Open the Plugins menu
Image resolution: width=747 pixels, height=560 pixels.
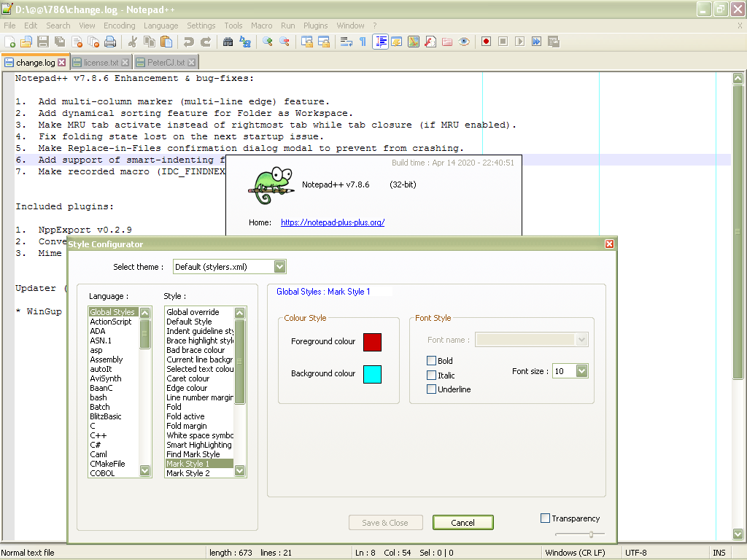[x=315, y=26]
